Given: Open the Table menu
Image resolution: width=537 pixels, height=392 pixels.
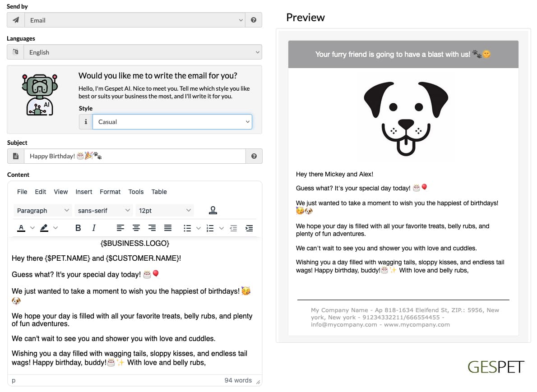Looking at the screenshot, I should pyautogui.click(x=159, y=192).
